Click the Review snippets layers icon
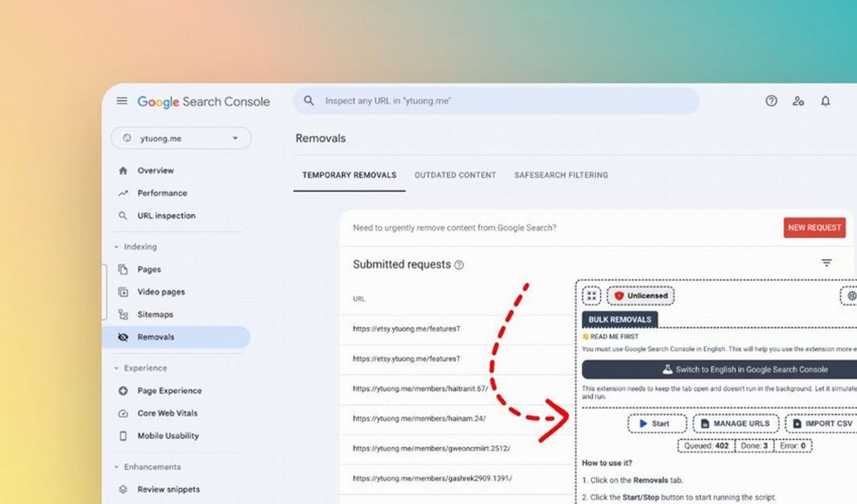The height and width of the screenshot is (504, 857). (x=123, y=490)
